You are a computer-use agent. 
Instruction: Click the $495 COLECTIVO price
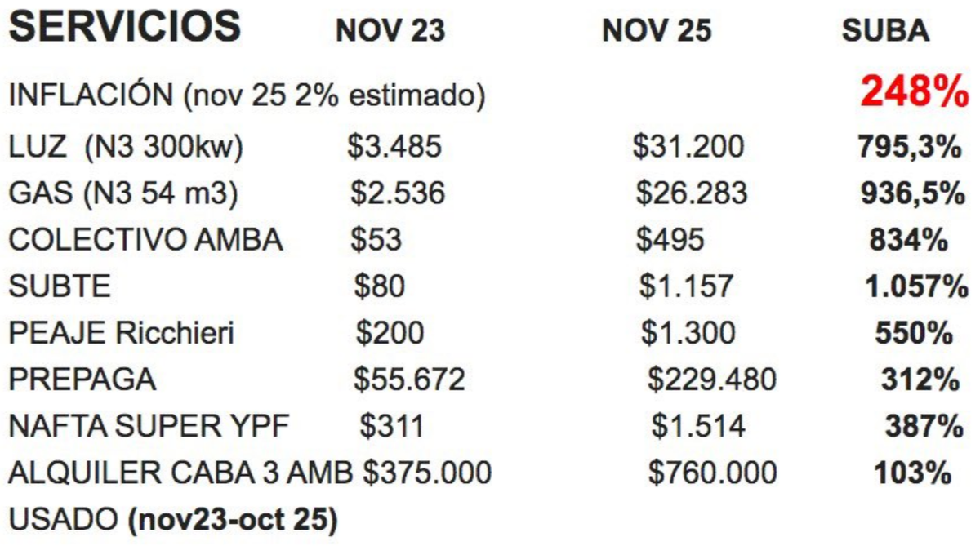tap(670, 240)
